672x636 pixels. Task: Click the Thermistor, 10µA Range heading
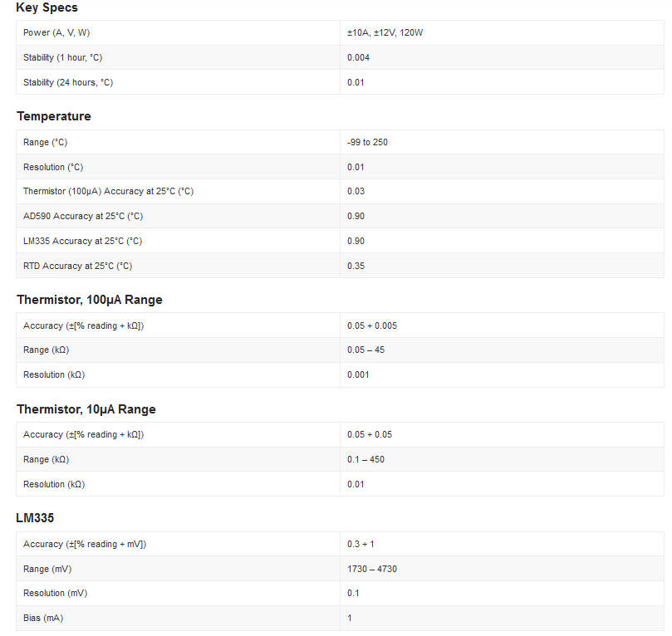click(86, 409)
